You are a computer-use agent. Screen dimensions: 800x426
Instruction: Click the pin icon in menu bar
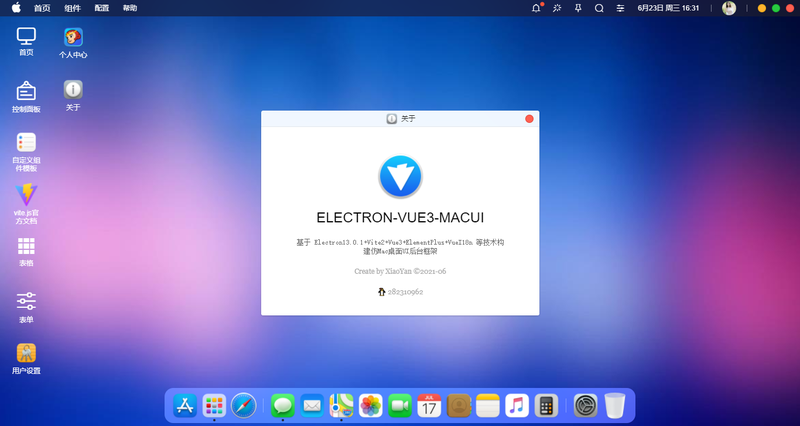coord(578,8)
